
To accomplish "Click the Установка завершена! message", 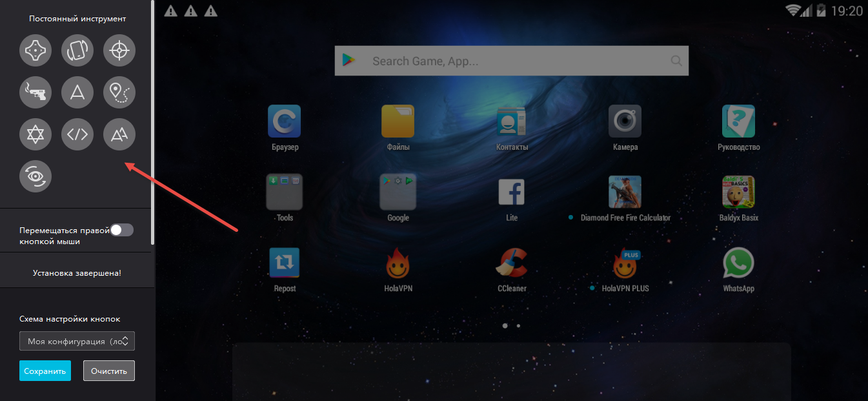I will pyautogui.click(x=77, y=273).
